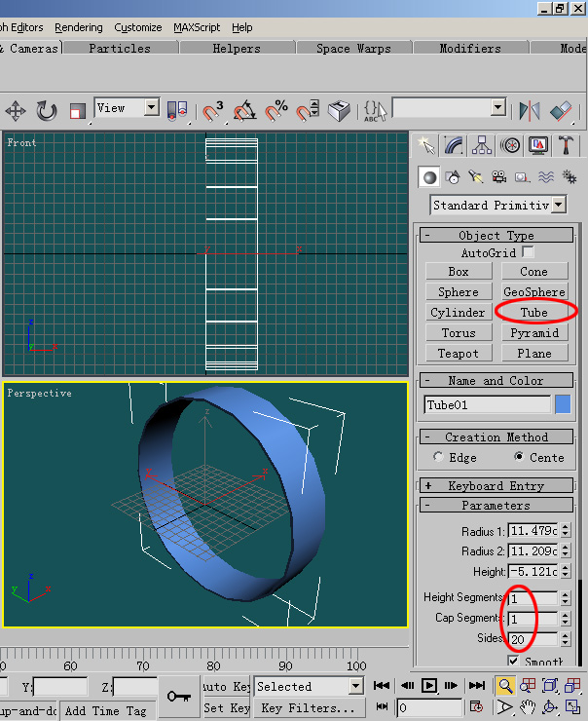This screenshot has height=721, width=588.
Task: Expand the Keyboard Entry rollout
Action: (x=496, y=485)
